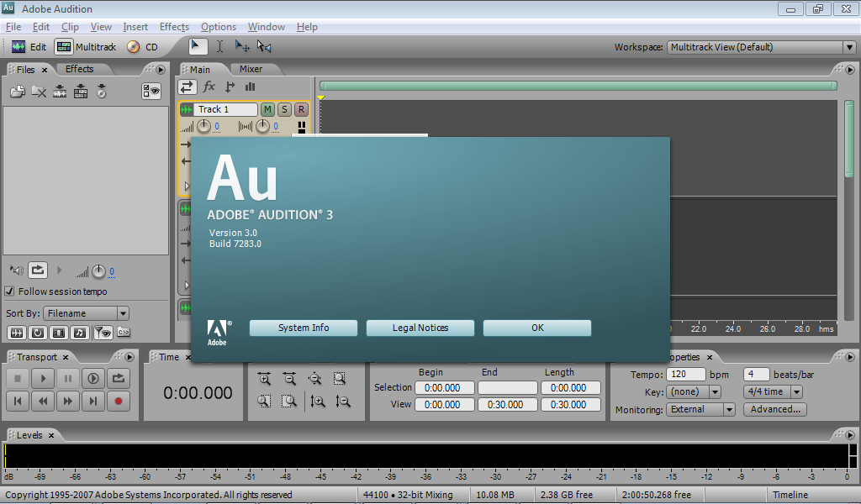Select the Hybrid tool arrow
The width and height of the screenshot is (861, 504).
[198, 46]
